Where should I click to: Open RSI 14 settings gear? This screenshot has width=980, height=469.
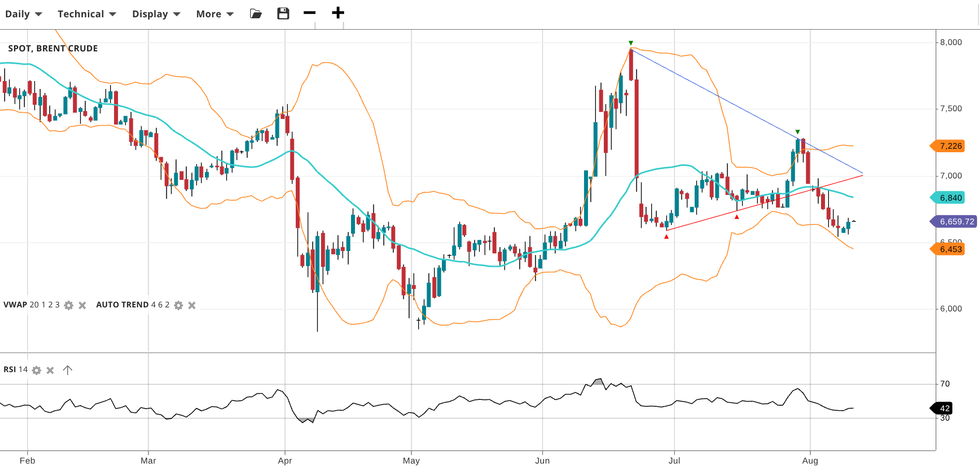[37, 370]
